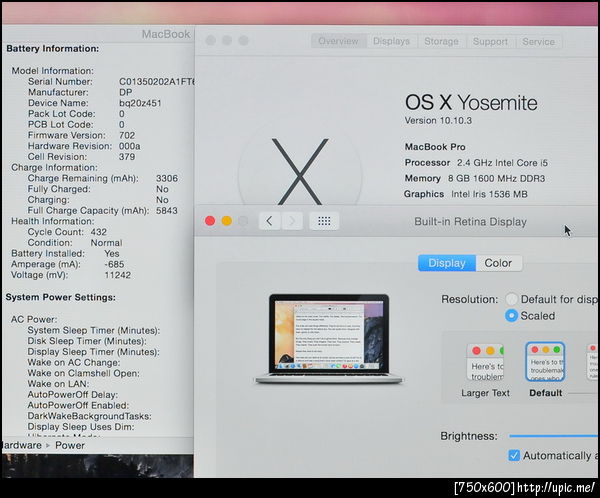Click Battery Installed value Yes
This screenshot has width=600, height=498.
point(112,253)
